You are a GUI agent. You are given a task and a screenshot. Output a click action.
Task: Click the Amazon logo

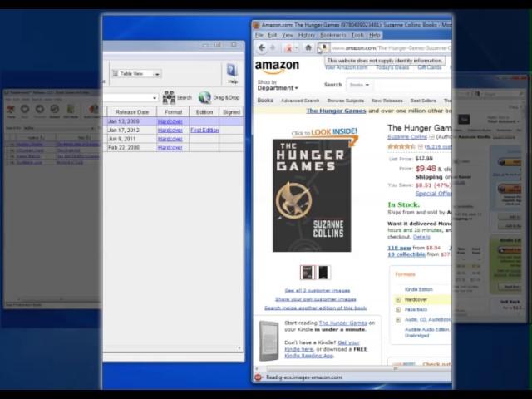[277, 66]
